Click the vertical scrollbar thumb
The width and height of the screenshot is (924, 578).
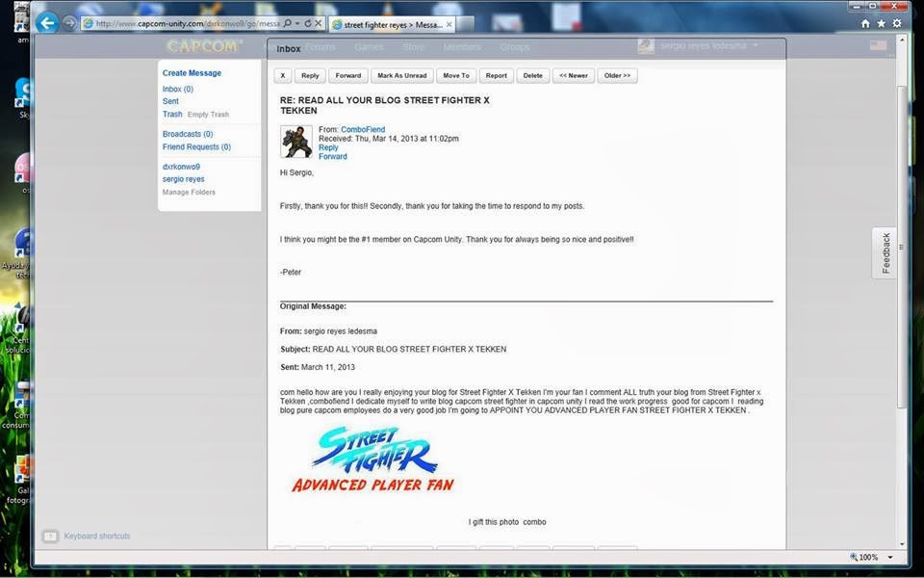(x=901, y=247)
